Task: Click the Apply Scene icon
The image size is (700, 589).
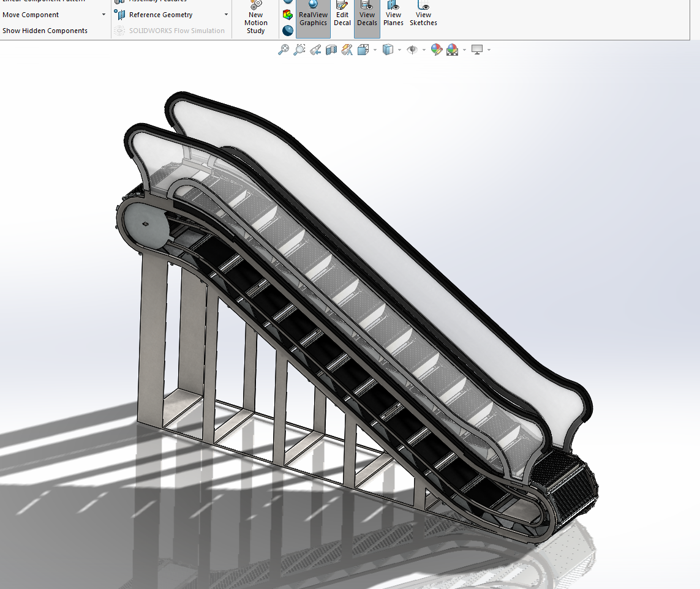Action: coord(452,50)
